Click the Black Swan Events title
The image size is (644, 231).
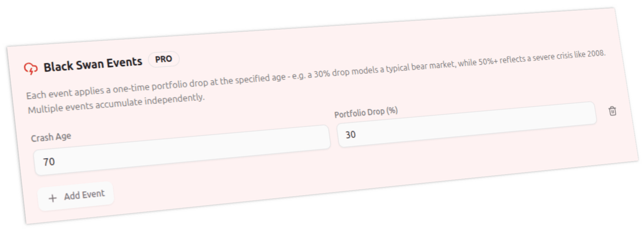(94, 63)
